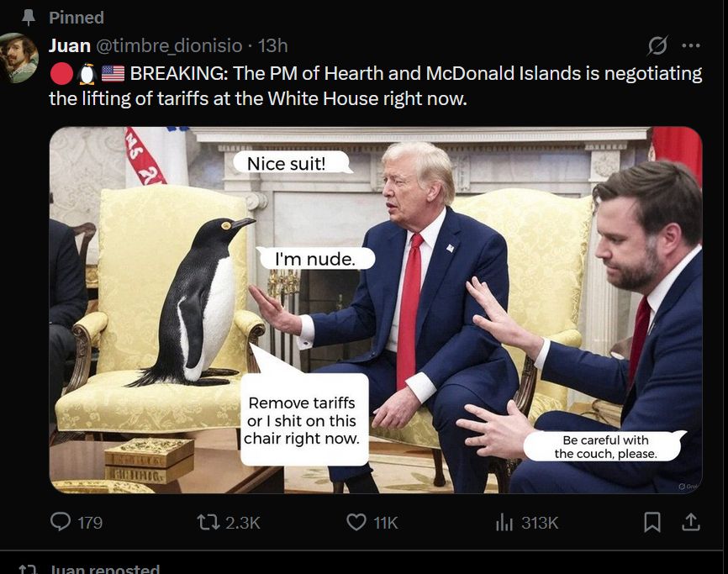The width and height of the screenshot is (728, 574).
Task: Open the display name Juan
Action: coord(70,45)
